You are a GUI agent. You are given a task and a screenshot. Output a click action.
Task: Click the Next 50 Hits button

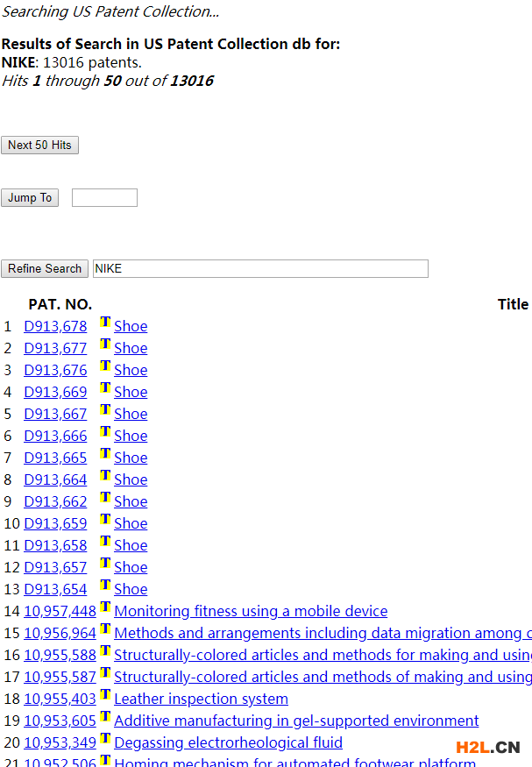point(39,145)
